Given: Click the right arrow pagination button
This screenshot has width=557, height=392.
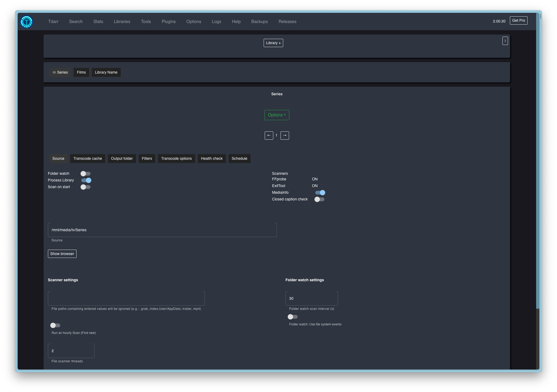Looking at the screenshot, I should [285, 135].
